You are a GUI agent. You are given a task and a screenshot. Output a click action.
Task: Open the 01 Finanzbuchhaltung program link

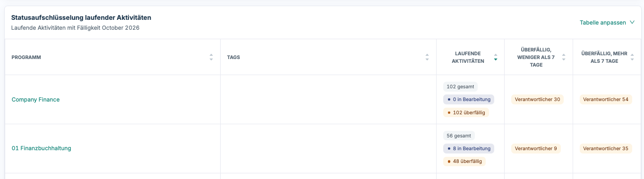(x=42, y=148)
